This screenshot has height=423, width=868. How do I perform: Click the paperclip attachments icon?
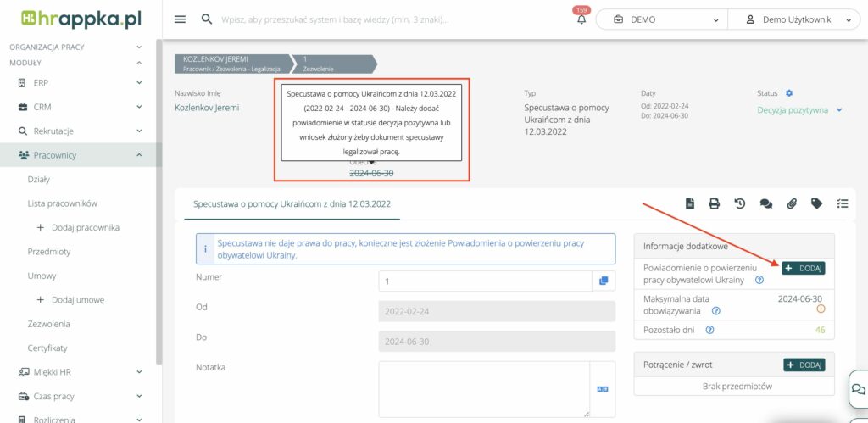791,203
